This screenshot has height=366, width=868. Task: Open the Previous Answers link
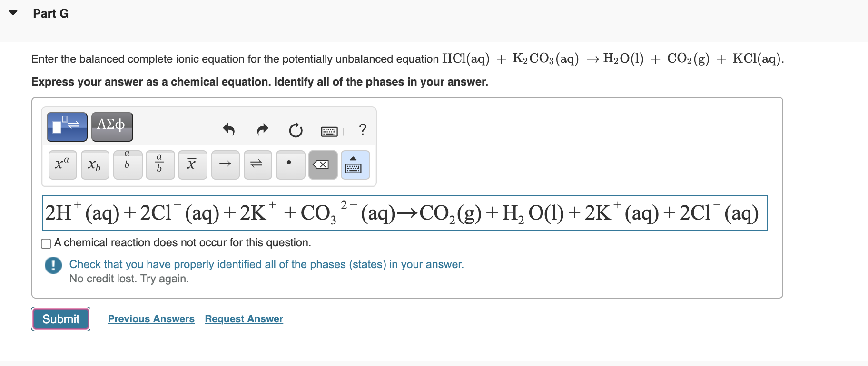[x=151, y=319]
